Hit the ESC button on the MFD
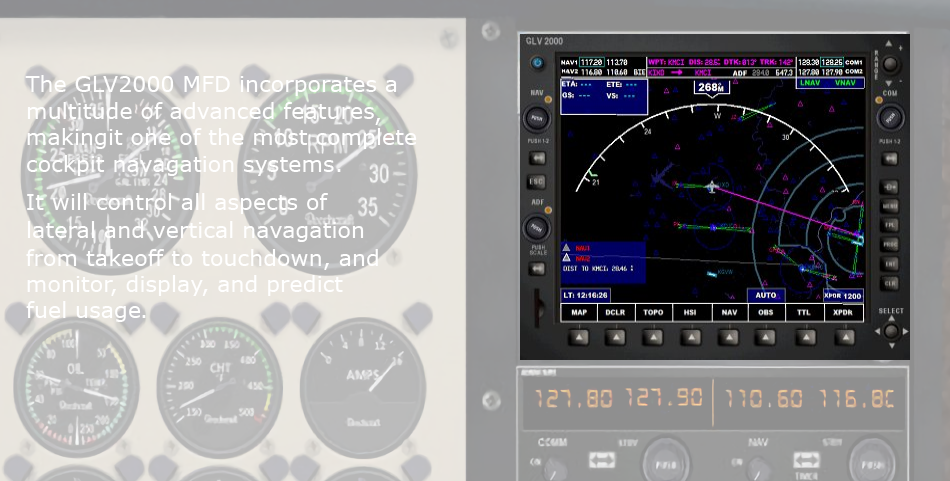 (x=537, y=181)
